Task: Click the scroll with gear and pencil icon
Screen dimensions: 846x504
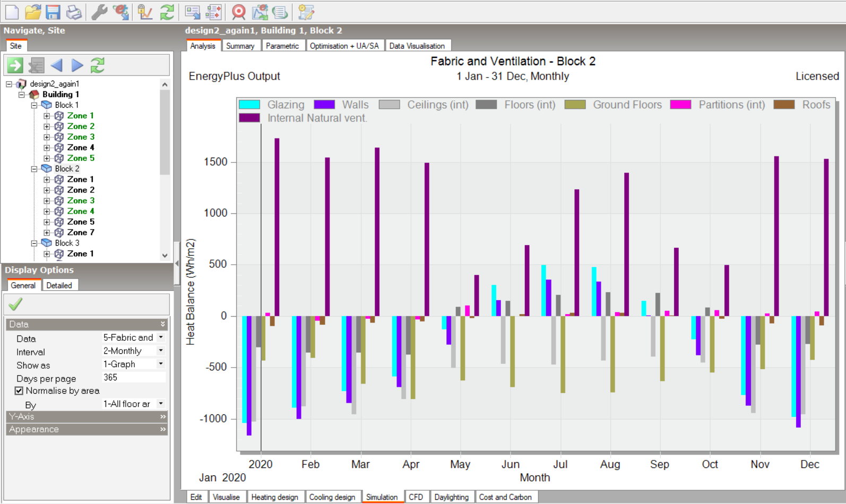Action: tap(306, 12)
